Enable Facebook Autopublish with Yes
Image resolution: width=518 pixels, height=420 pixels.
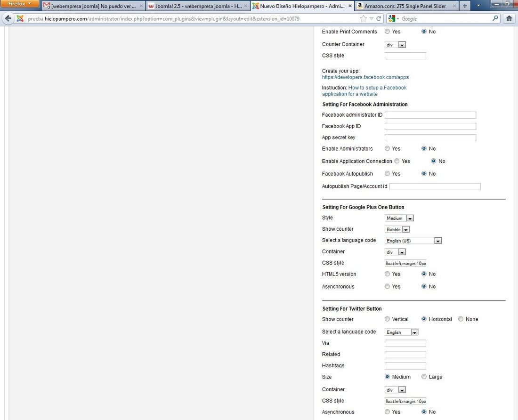387,174
